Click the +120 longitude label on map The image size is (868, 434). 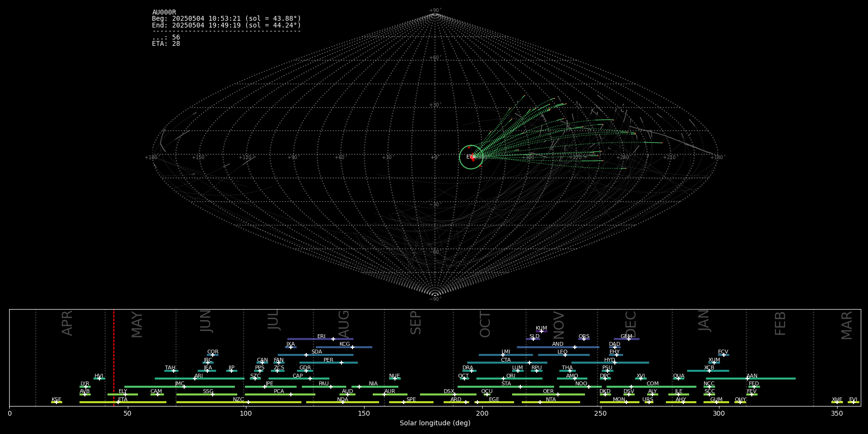point(245,158)
